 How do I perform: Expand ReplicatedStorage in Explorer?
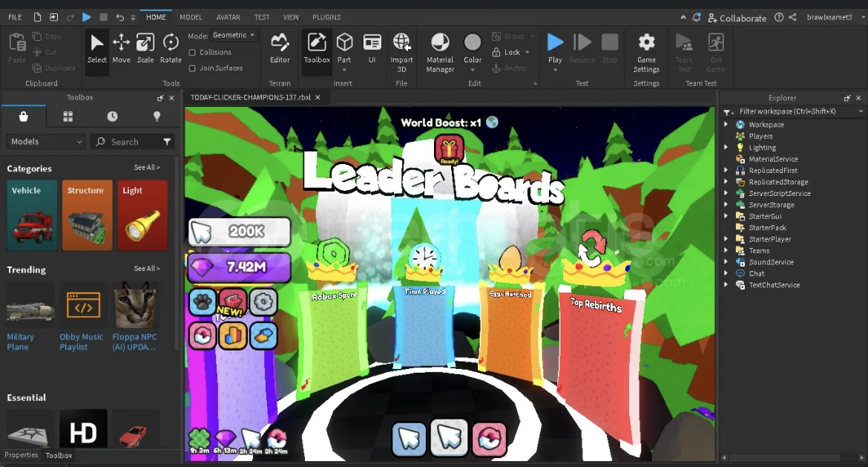(x=726, y=182)
